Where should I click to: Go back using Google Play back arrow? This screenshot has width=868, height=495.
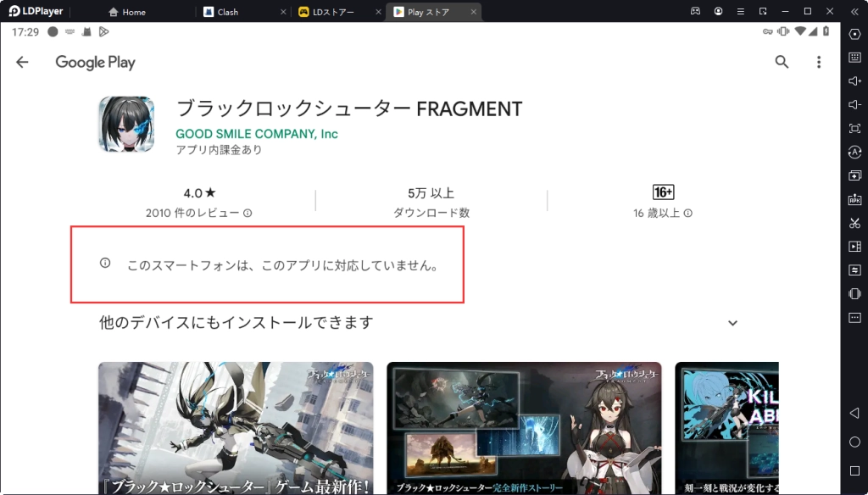pyautogui.click(x=22, y=62)
